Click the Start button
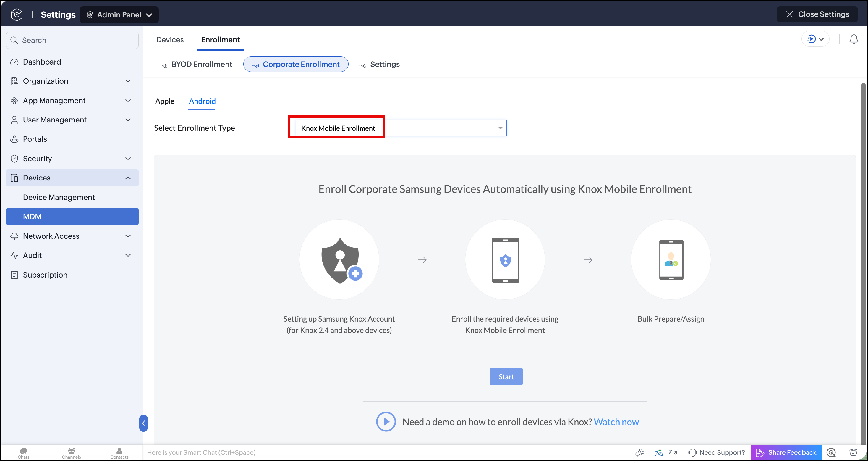Viewport: 868px width, 461px height. point(506,377)
